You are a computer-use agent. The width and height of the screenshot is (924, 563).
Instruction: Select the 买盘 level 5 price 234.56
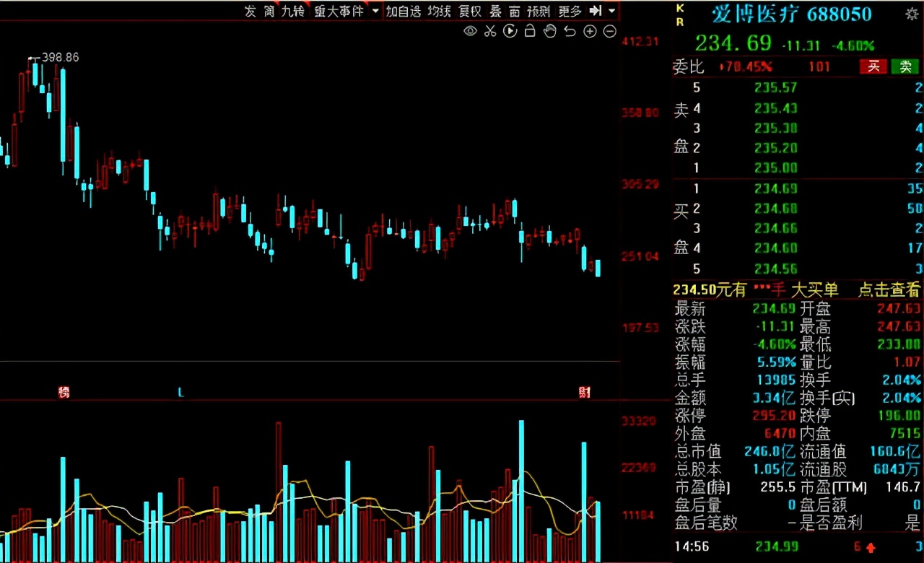pyautogui.click(x=777, y=269)
